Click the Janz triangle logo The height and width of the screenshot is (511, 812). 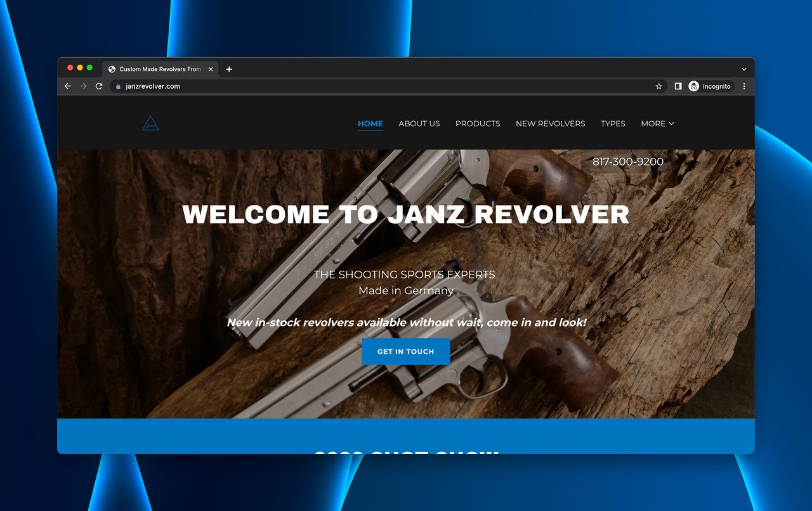[x=150, y=124]
